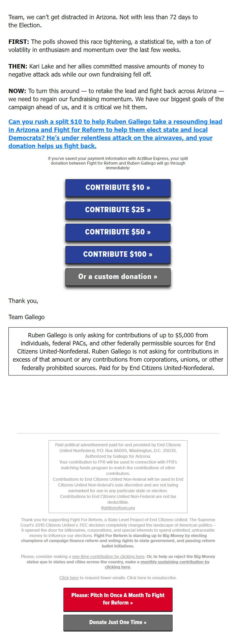The height and width of the screenshot is (644, 236).
Task: Click the CONTRIBUTE $25 button
Action: (118, 210)
